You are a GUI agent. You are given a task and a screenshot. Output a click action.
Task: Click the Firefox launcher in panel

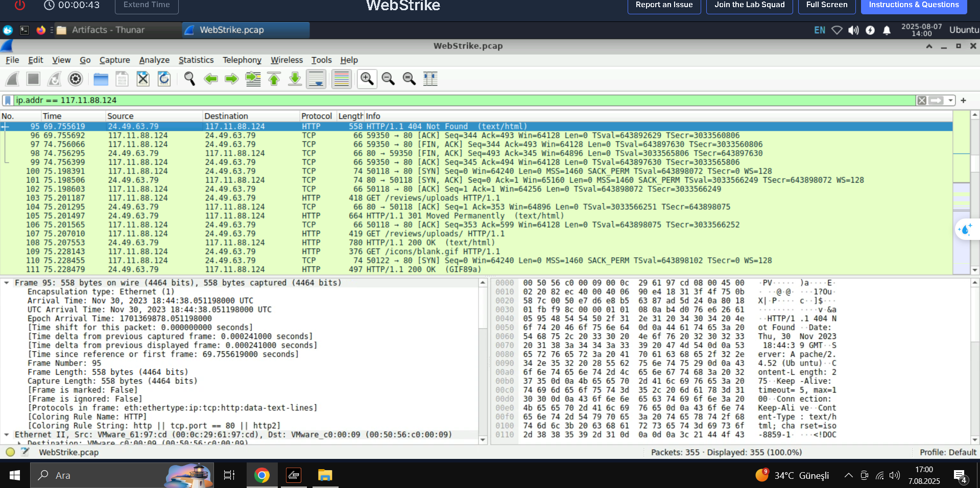pyautogui.click(x=41, y=30)
